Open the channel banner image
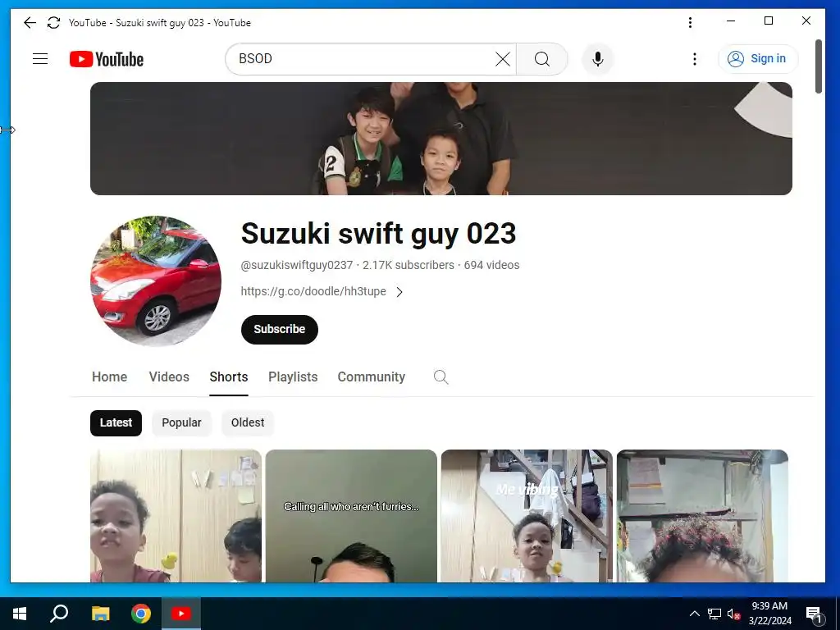 (x=441, y=138)
